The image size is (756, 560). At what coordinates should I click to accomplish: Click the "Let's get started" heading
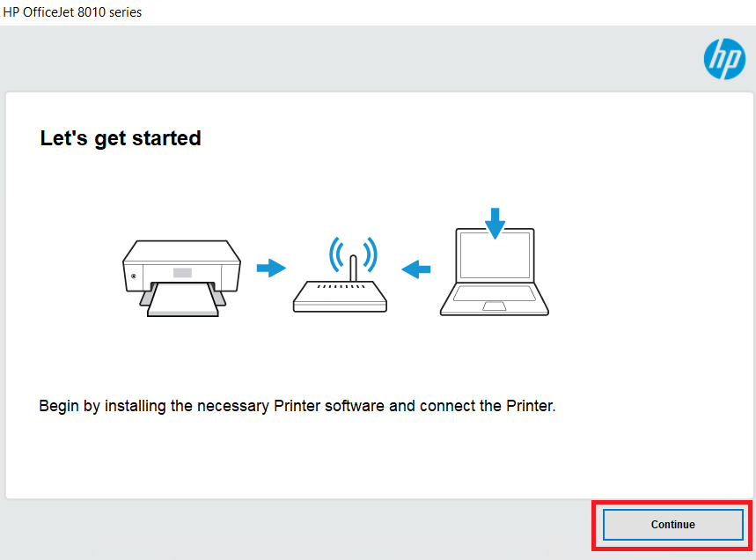click(121, 138)
